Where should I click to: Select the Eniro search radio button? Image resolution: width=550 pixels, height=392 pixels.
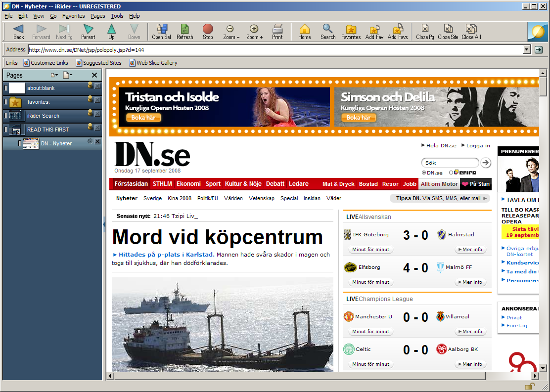[451, 173]
